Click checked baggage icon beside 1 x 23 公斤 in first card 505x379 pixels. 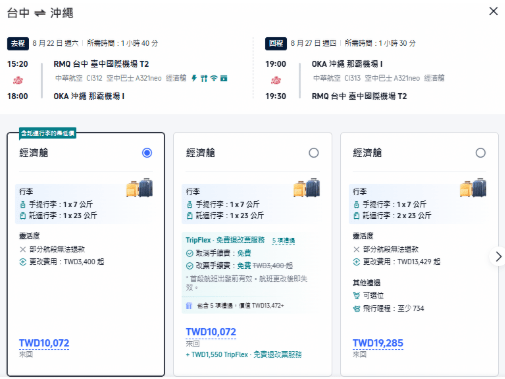tap(23, 216)
